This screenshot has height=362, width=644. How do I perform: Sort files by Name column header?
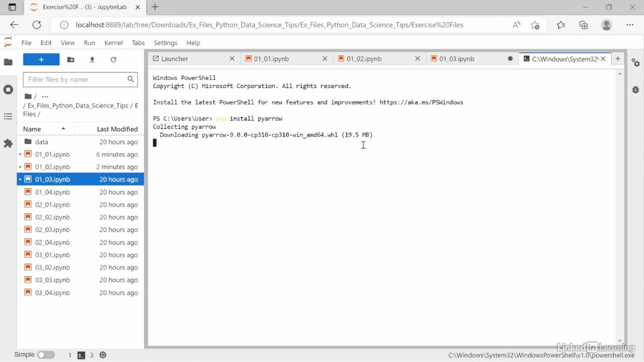click(x=45, y=129)
